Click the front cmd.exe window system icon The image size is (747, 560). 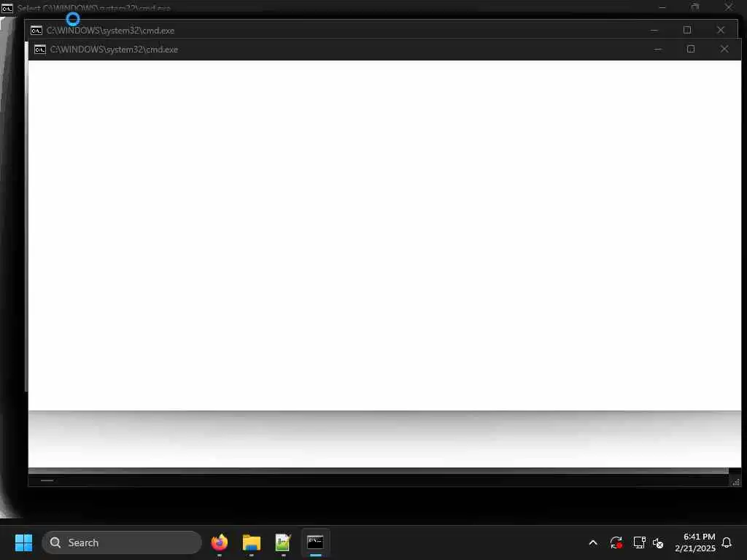point(41,50)
